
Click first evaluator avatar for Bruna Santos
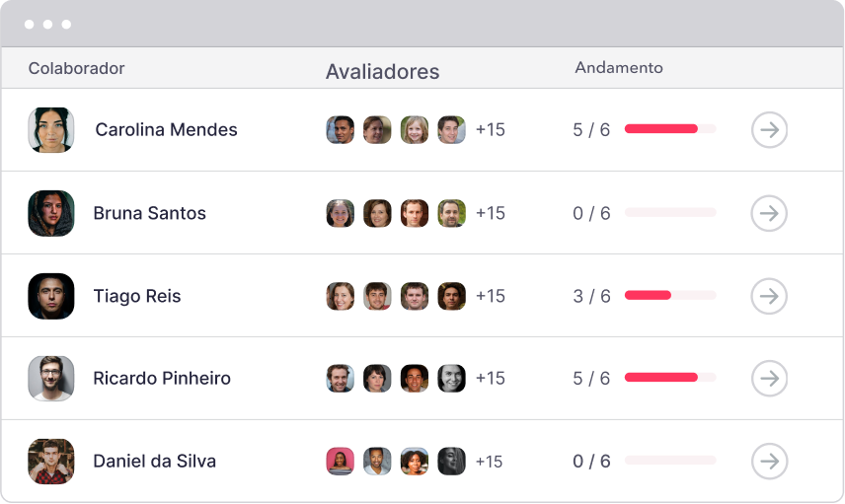pos(341,213)
